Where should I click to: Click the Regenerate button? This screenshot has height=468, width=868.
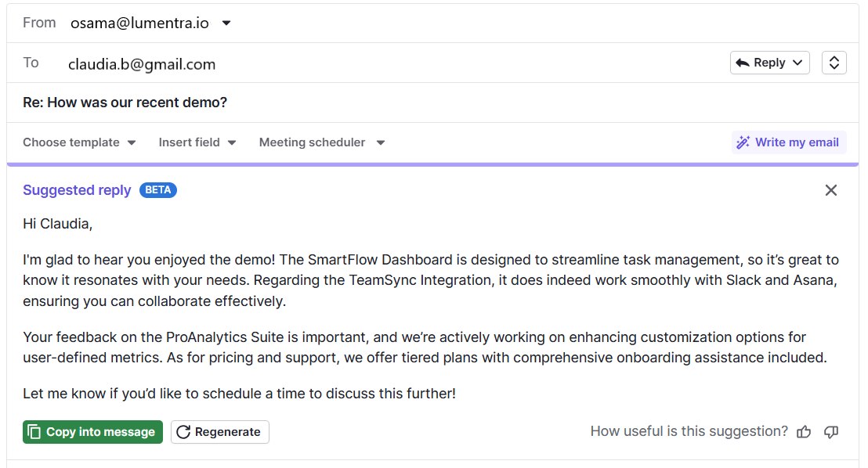point(219,431)
